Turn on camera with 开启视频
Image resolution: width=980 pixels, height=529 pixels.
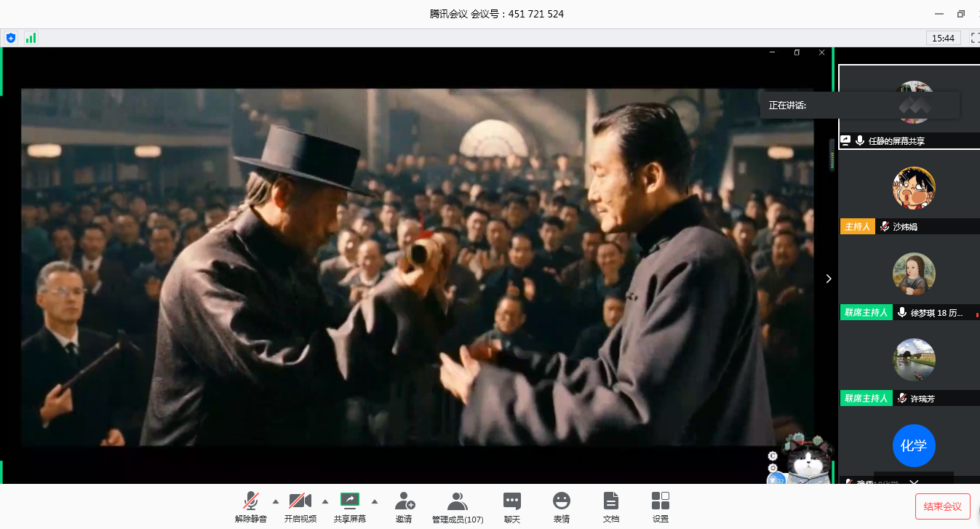[x=300, y=507]
